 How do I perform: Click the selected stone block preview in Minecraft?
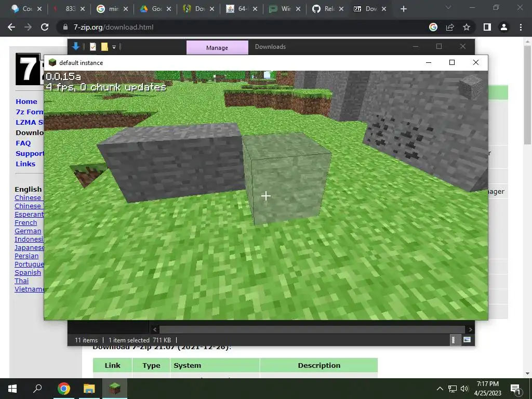471,87
